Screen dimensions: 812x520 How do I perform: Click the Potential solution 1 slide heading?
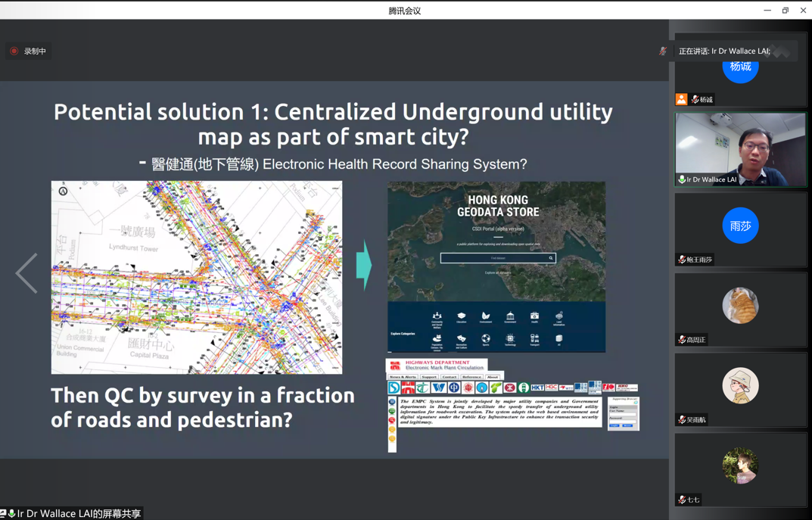333,124
